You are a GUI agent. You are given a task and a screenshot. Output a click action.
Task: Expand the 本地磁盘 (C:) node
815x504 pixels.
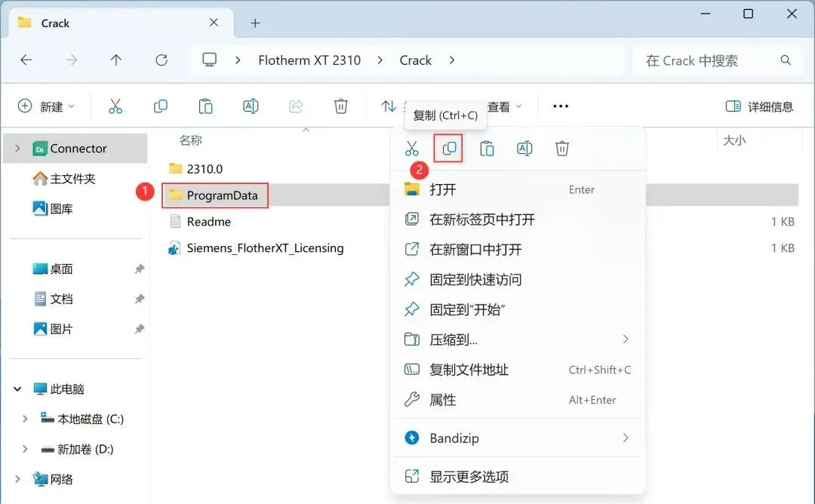24,419
